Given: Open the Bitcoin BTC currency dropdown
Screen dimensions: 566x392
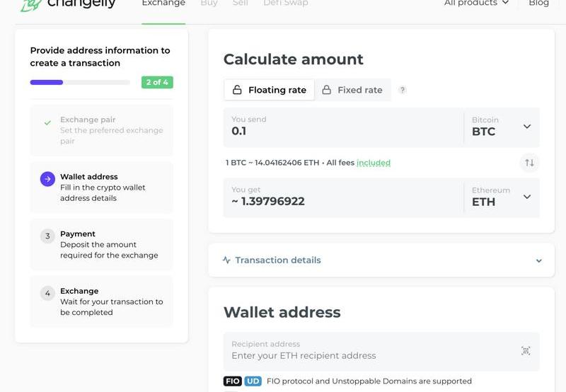Looking at the screenshot, I should (x=502, y=127).
